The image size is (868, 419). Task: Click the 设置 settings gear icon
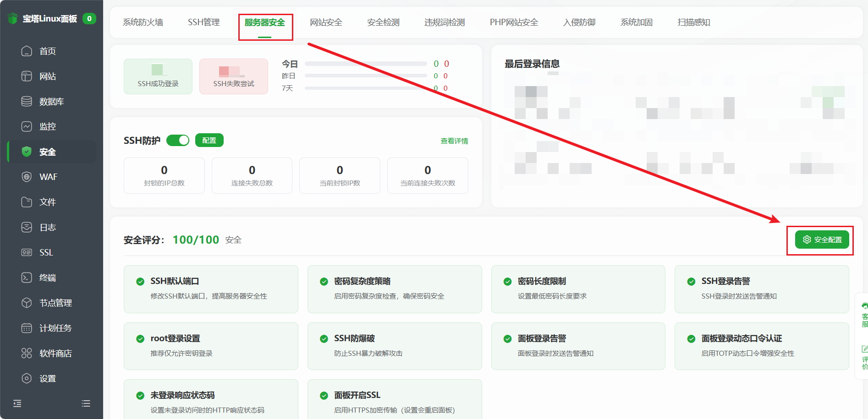[x=27, y=378]
